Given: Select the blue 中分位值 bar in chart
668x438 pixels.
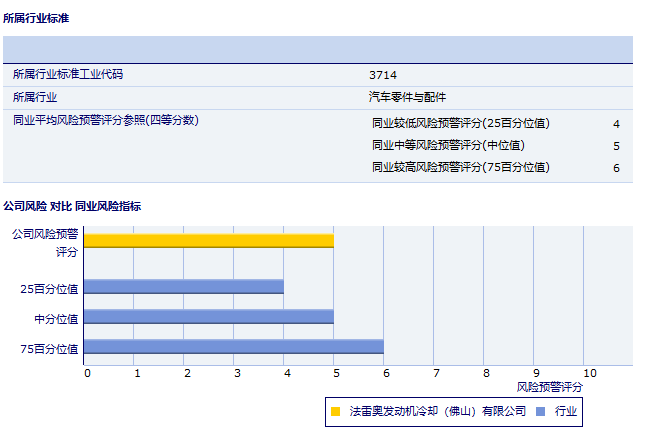Looking at the screenshot, I should pyautogui.click(x=208, y=317).
